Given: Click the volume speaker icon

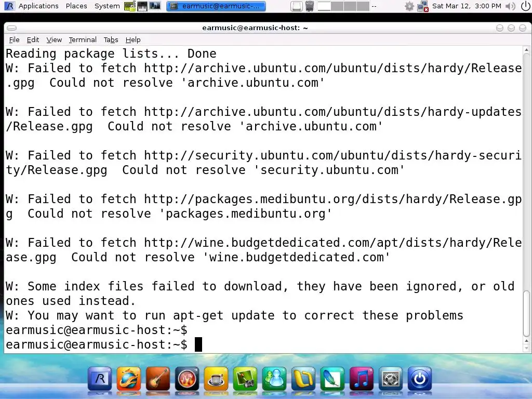Looking at the screenshot, I should [510, 6].
